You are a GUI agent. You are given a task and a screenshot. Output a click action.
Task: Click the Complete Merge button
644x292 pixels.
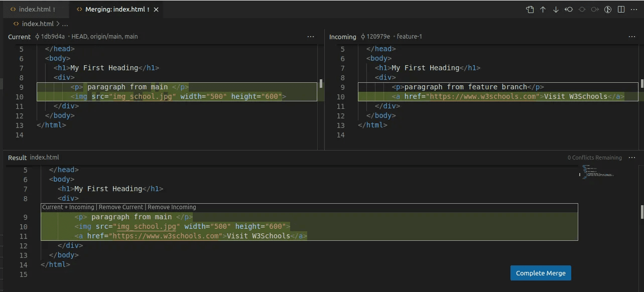(x=541, y=273)
